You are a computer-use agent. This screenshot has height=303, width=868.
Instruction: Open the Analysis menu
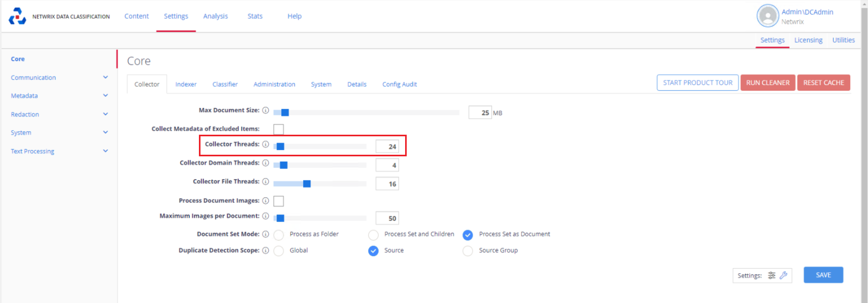coord(215,16)
